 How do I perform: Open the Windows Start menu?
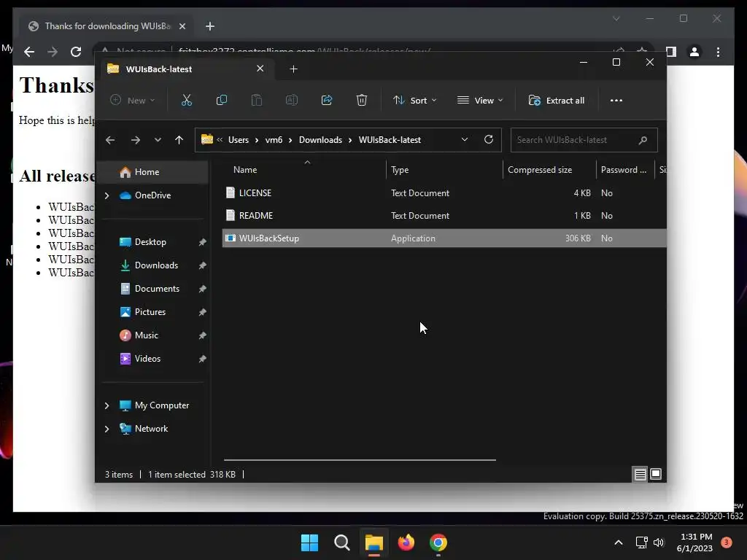[309, 542]
